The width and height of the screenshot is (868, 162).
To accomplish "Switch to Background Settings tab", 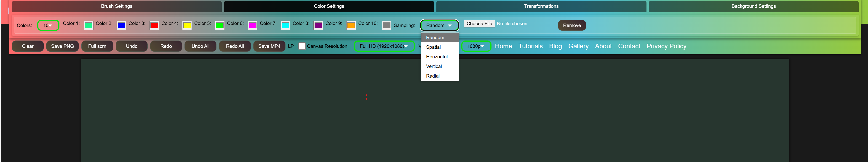I will click(x=753, y=6).
